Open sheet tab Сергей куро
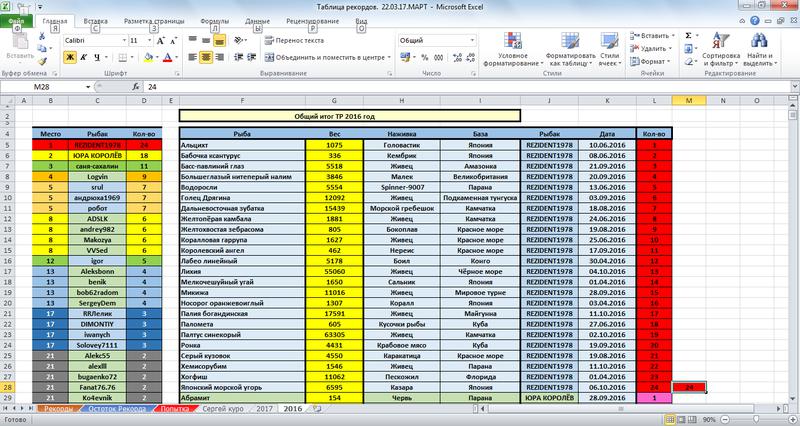 tap(222, 409)
